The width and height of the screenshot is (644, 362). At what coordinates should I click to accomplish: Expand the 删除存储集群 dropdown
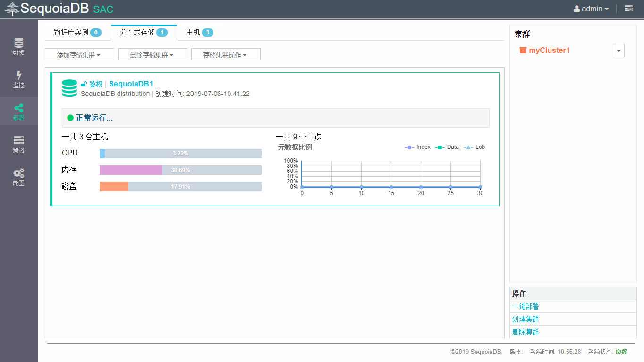153,55
